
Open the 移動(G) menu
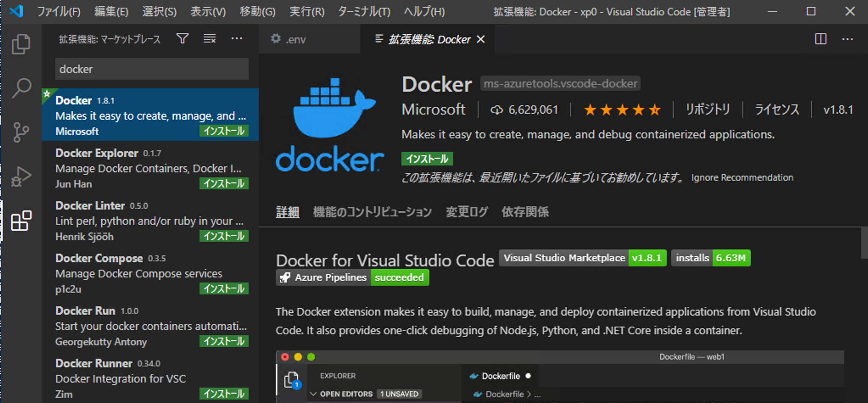(x=257, y=11)
